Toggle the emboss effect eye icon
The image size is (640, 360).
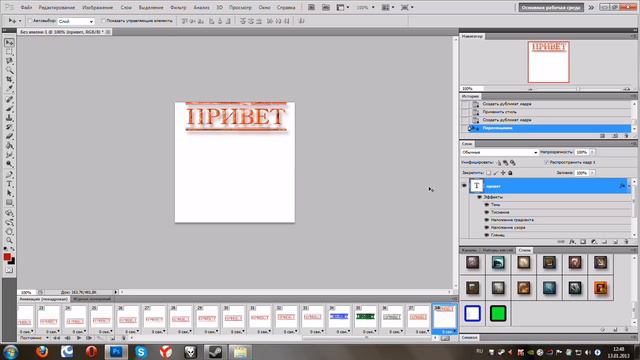487,212
